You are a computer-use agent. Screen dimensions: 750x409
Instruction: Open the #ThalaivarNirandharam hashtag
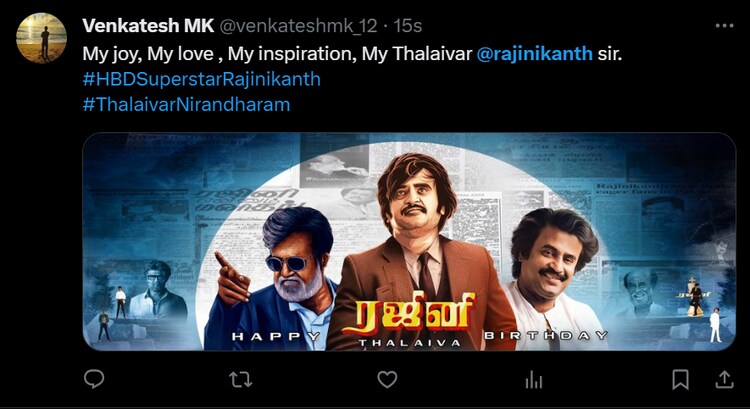pos(186,104)
